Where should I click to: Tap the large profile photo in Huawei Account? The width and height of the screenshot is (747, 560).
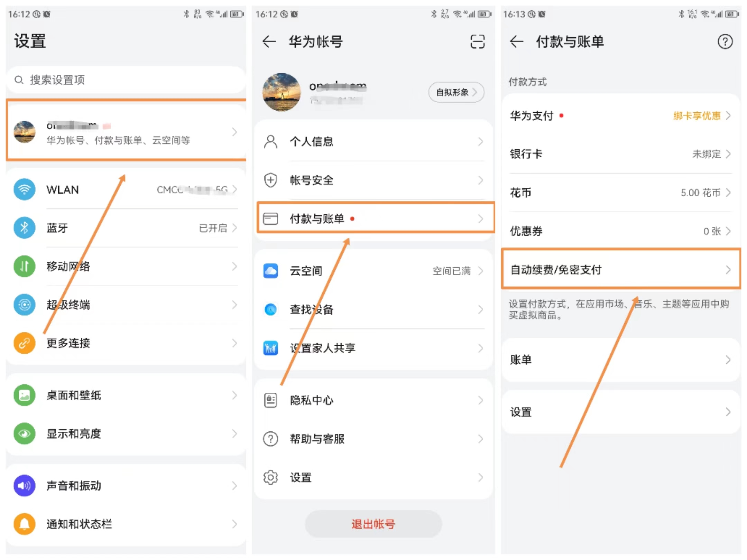(x=282, y=92)
